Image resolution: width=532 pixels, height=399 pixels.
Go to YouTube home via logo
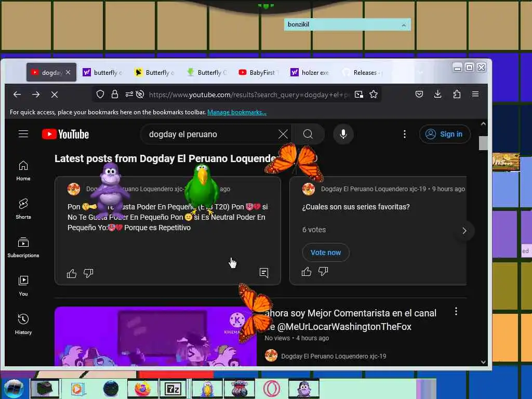(65, 135)
